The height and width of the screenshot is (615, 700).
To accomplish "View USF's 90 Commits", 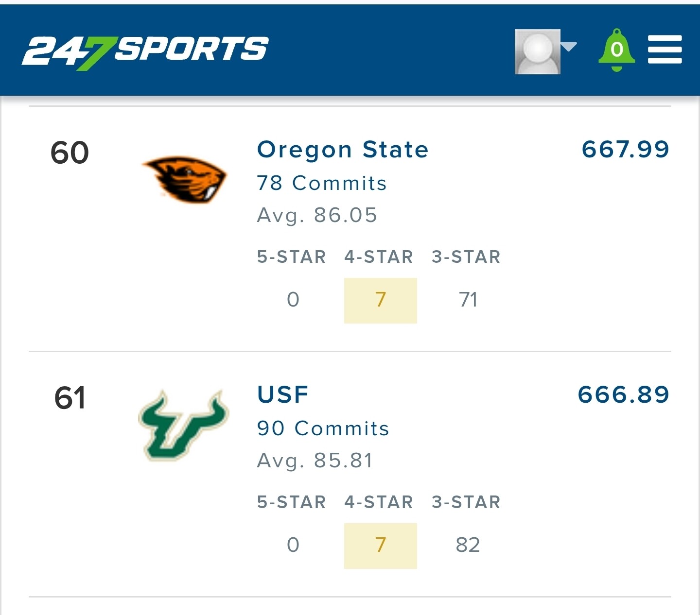I will pos(323,428).
